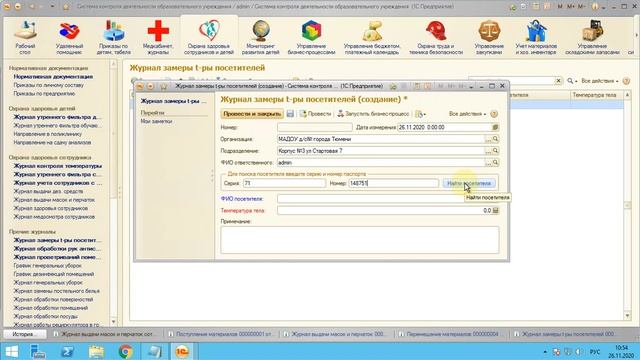Open Мониторинг развития детей section
The image size is (640, 360).
pos(260,38)
